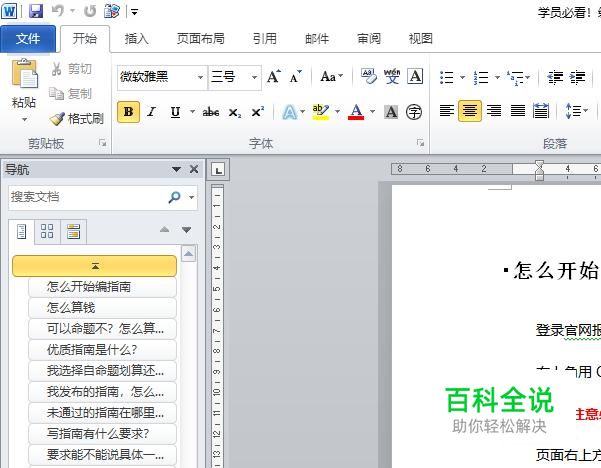Viewport: 601px width, 468px height.
Task: Click the Grow Font icon
Action: click(274, 77)
